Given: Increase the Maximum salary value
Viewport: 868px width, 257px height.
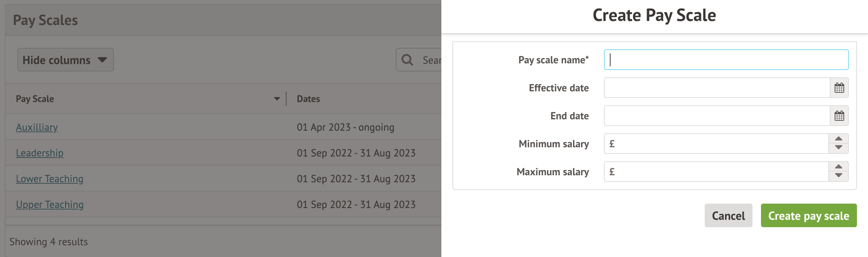Looking at the screenshot, I should pos(839,167).
